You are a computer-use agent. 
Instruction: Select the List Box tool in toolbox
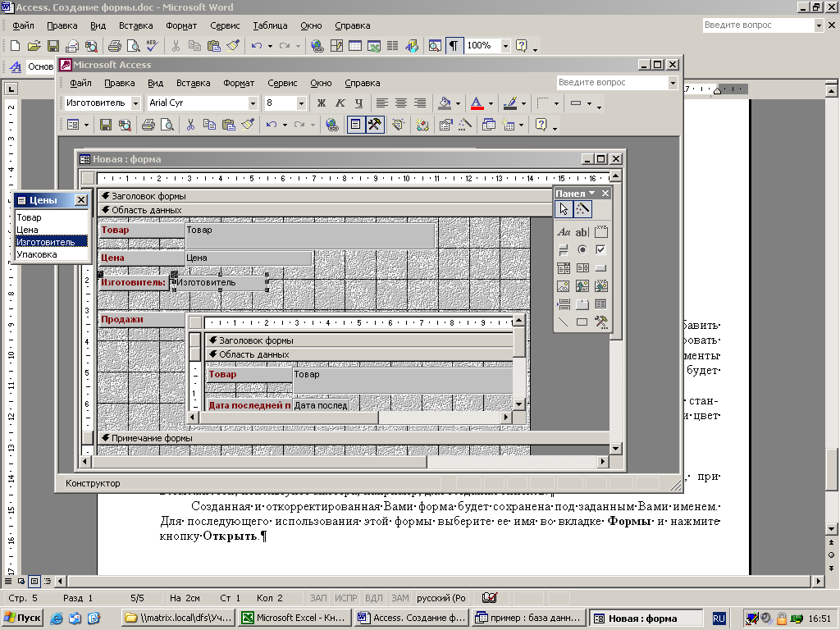tap(582, 268)
